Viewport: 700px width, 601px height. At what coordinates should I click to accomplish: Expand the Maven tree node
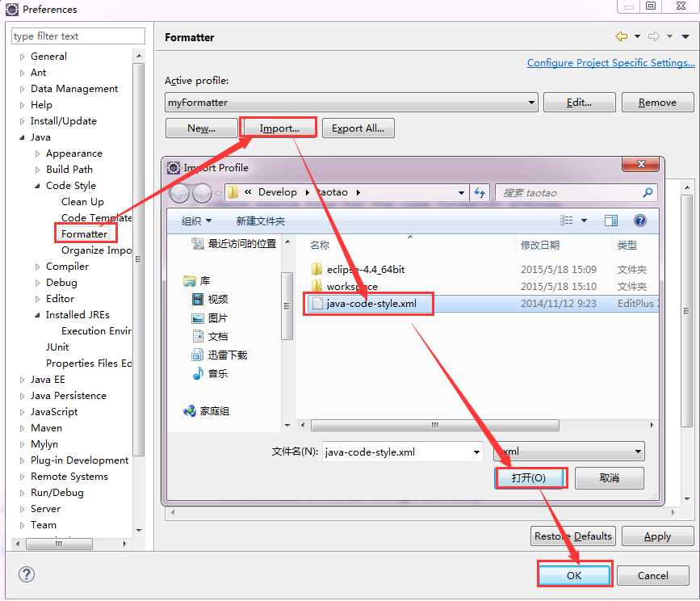[x=22, y=428]
